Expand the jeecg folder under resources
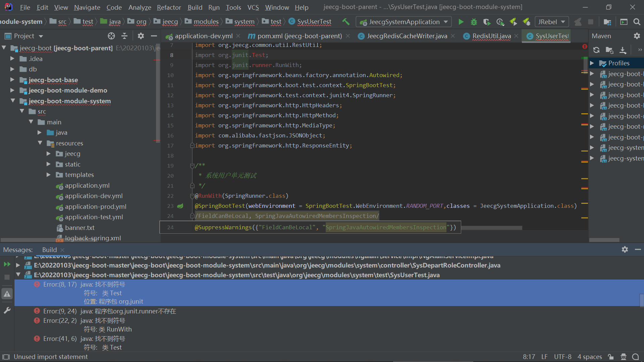 pyautogui.click(x=49, y=154)
